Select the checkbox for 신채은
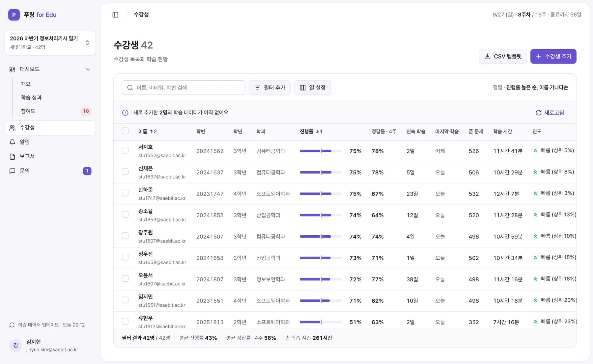The width and height of the screenshot is (593, 364). point(125,172)
